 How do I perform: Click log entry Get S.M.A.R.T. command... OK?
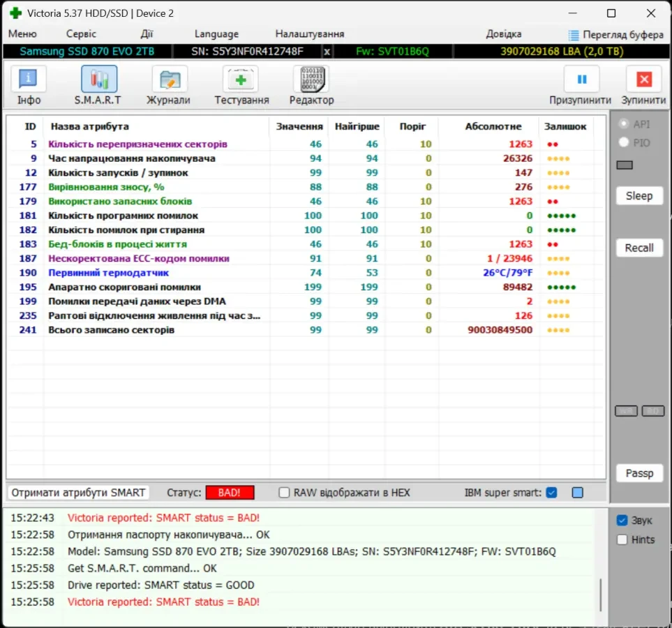click(x=142, y=569)
